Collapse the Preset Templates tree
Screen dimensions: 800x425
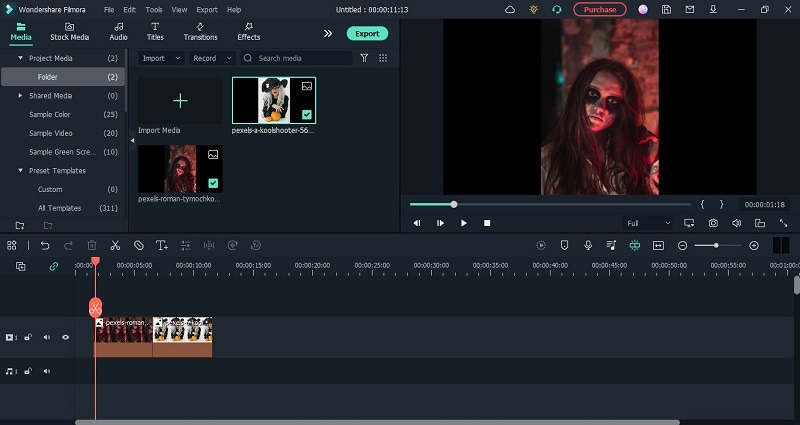click(x=20, y=170)
